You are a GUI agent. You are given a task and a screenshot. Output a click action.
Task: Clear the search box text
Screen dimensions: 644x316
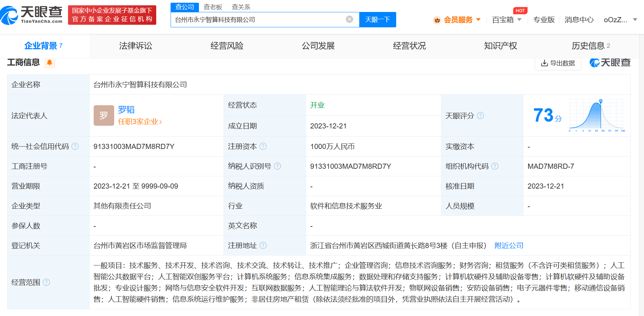349,19
